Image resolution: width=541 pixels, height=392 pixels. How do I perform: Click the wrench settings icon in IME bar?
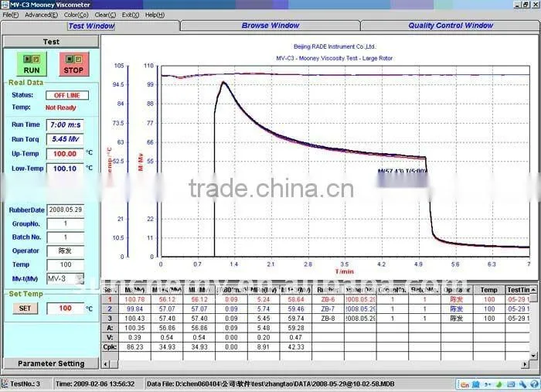522,384
